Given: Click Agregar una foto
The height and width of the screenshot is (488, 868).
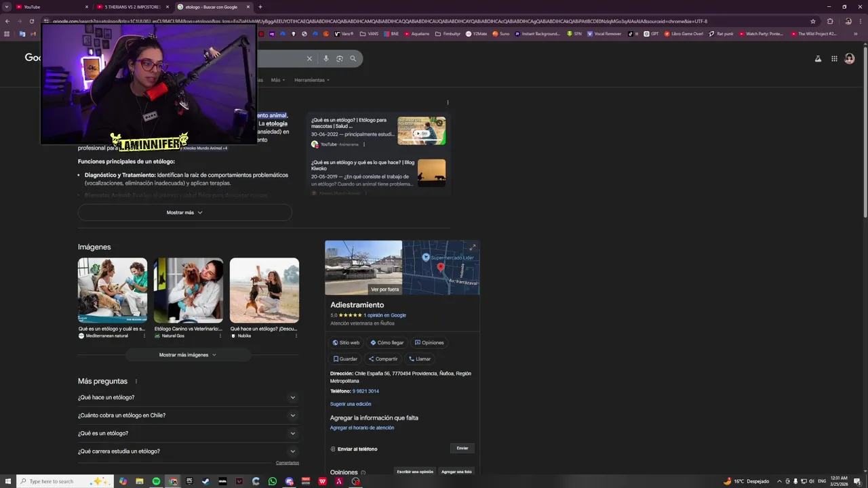Looking at the screenshot, I should tap(456, 472).
